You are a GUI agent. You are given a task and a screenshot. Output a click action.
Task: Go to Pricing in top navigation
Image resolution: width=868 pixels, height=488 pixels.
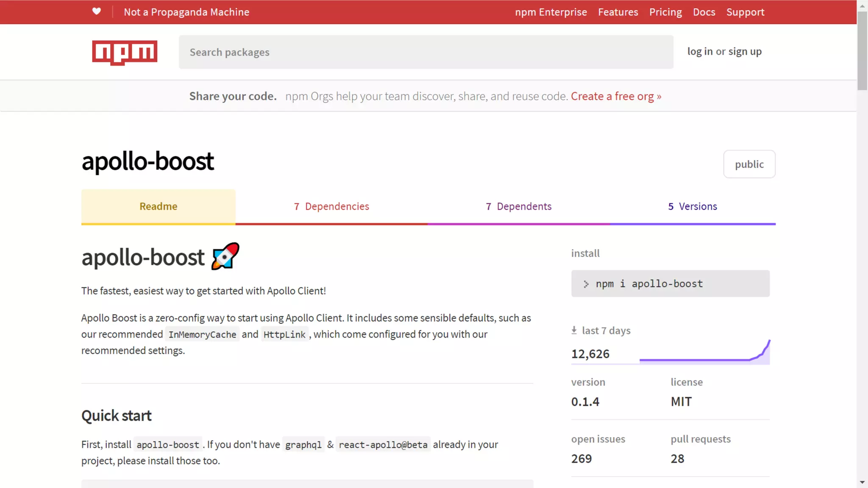[665, 12]
